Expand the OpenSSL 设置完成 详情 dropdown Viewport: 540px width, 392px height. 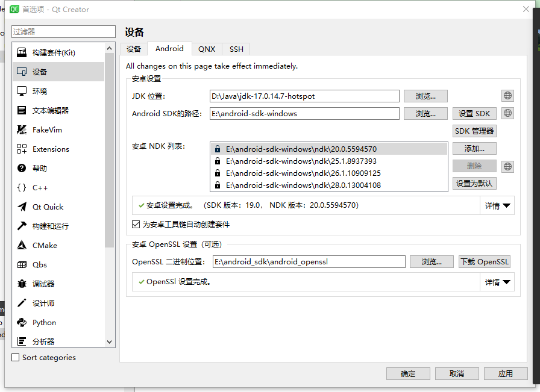tap(497, 281)
